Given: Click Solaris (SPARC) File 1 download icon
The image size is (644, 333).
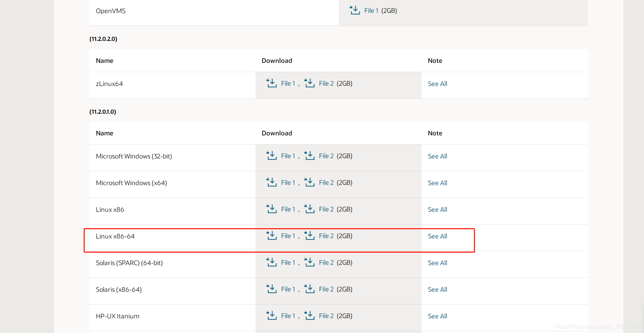Looking at the screenshot, I should coord(271,262).
